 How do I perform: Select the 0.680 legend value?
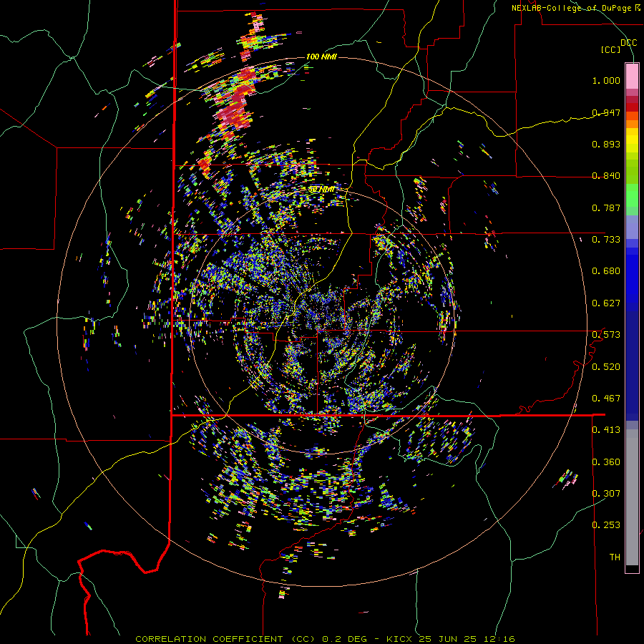pos(606,270)
